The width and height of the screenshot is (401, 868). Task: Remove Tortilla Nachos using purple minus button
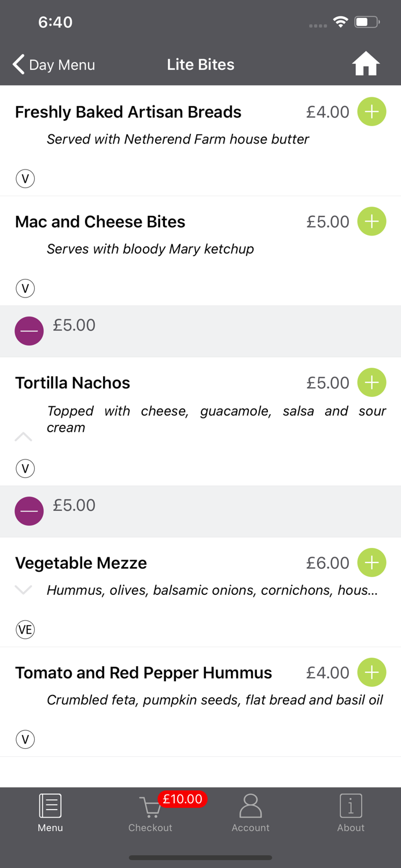29,511
